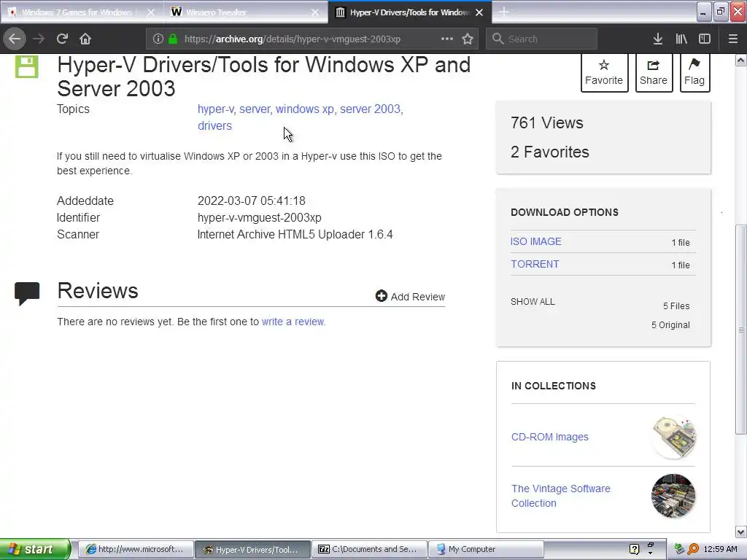Screen dimensions: 747x560
Task: Switch to My Computer taskbar window
Action: (x=486, y=549)
